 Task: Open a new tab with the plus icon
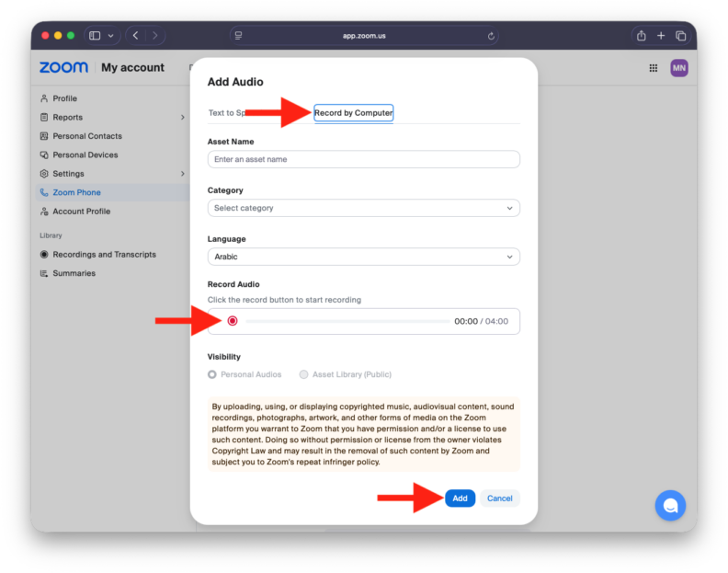tap(661, 36)
